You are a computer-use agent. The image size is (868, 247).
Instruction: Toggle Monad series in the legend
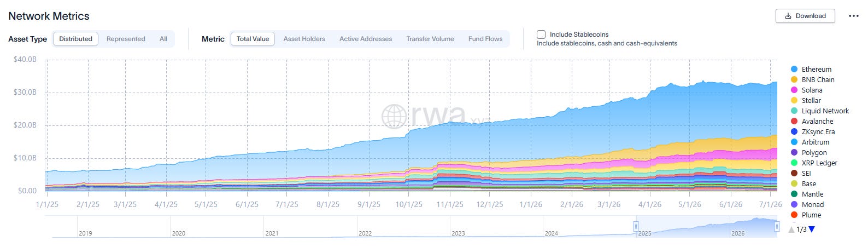tap(807, 204)
